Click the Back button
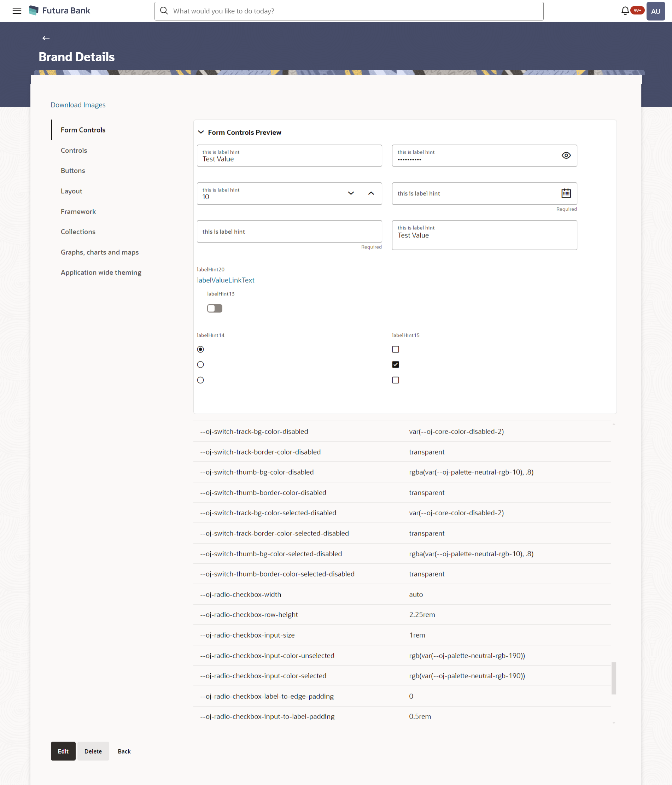The height and width of the screenshot is (785, 672). [x=124, y=751]
